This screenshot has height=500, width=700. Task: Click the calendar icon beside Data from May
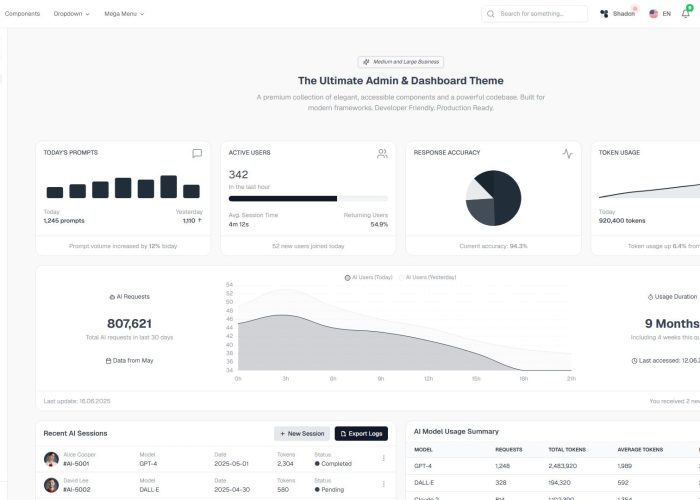108,361
